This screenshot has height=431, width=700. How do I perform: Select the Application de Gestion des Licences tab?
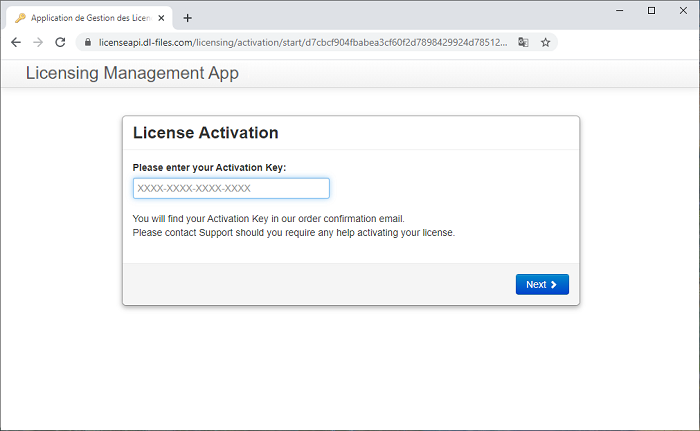90,18
